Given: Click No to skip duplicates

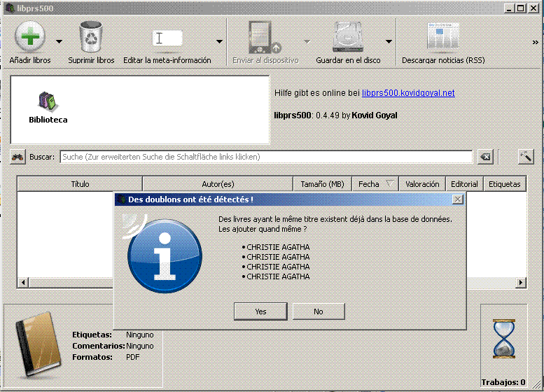Looking at the screenshot, I should (319, 311).
